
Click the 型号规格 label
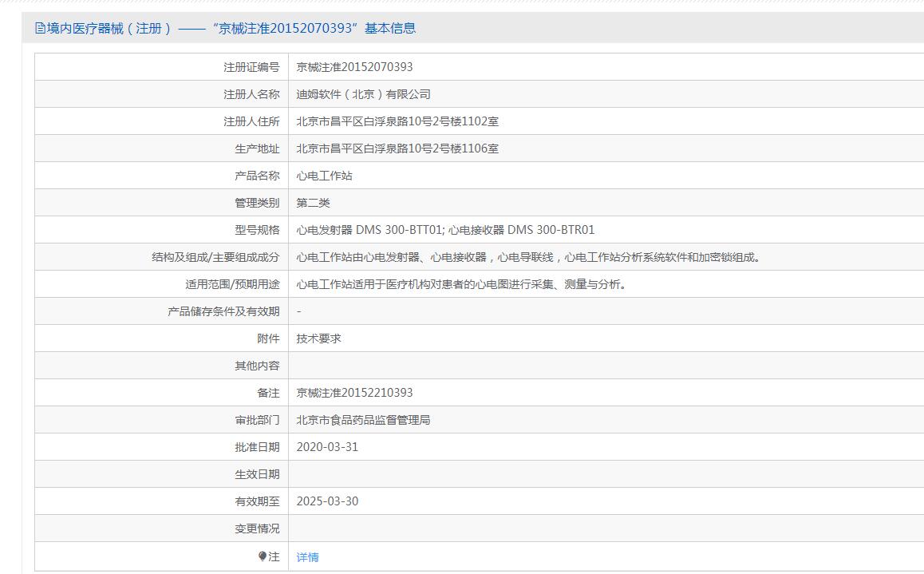coord(257,230)
